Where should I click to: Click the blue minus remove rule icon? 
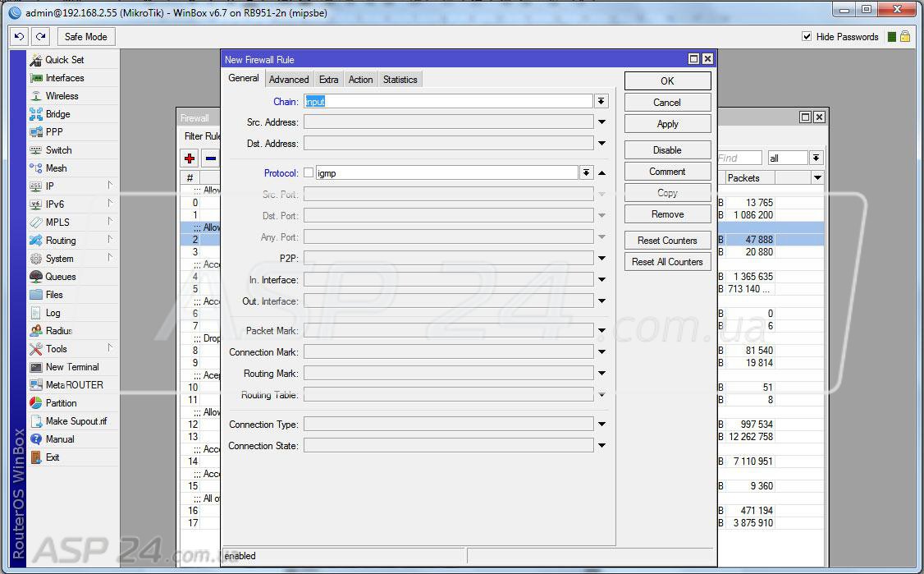click(211, 158)
